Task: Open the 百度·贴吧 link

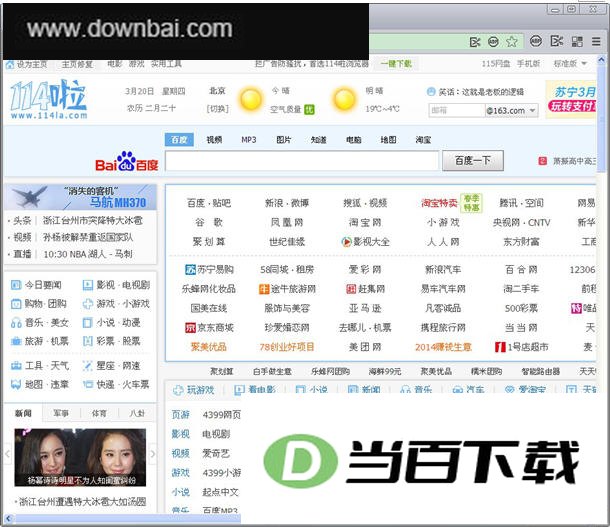Action: pyautogui.click(x=209, y=203)
